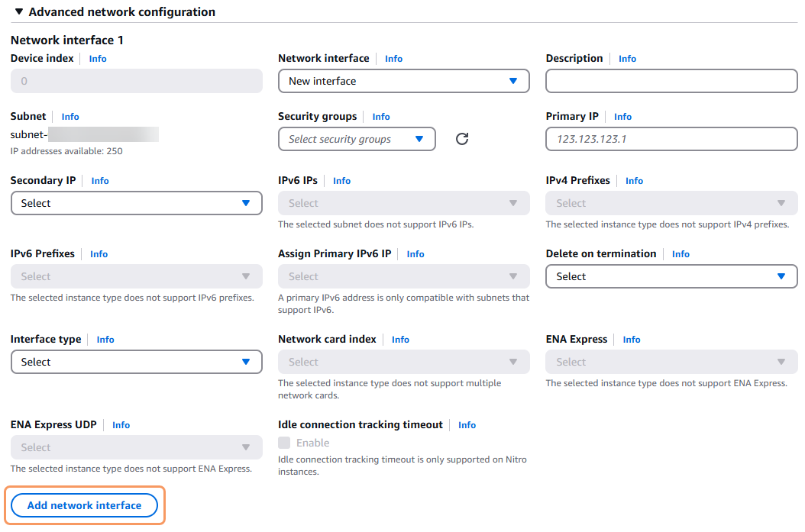Viewport: 805px width, 532px height.
Task: Open Info link for ENA Express UDP
Action: pyautogui.click(x=121, y=425)
